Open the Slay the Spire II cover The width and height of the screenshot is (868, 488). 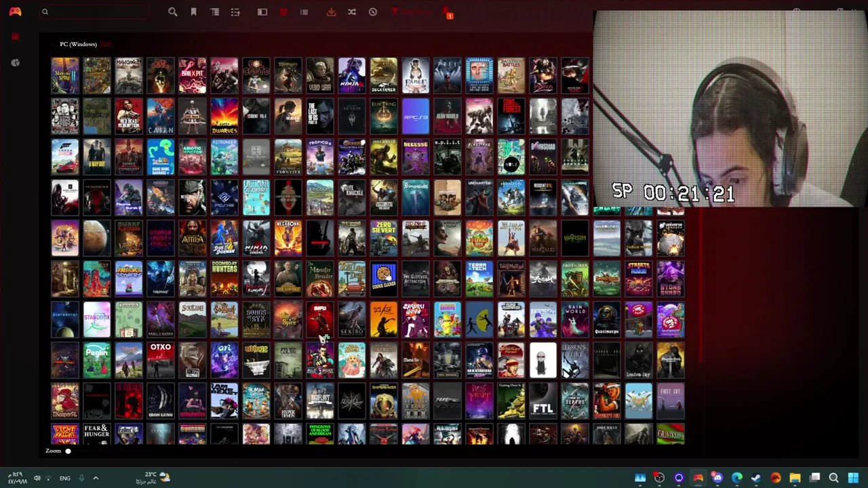click(65, 75)
